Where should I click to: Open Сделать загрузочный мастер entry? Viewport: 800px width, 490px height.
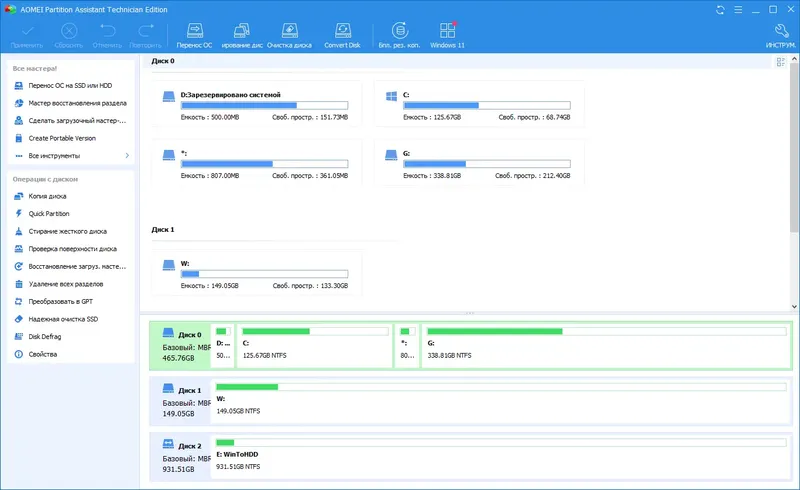[70, 121]
